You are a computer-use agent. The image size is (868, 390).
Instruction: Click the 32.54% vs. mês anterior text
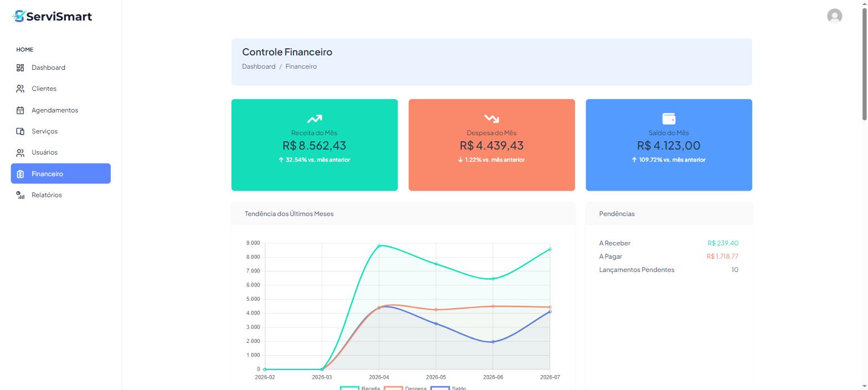pyautogui.click(x=318, y=160)
